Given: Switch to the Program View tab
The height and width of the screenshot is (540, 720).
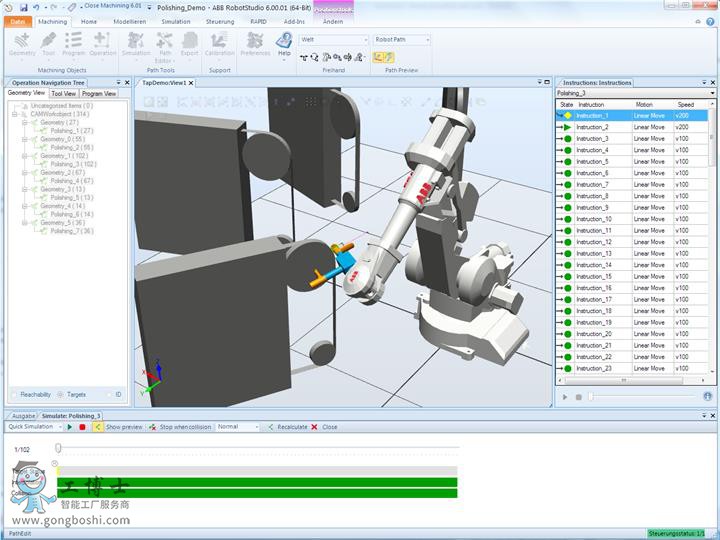Looking at the screenshot, I should 99,94.
